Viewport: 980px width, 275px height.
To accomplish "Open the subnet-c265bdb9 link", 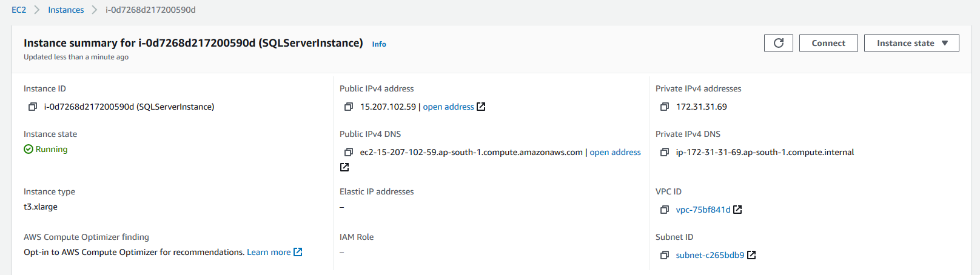I will click(x=710, y=255).
